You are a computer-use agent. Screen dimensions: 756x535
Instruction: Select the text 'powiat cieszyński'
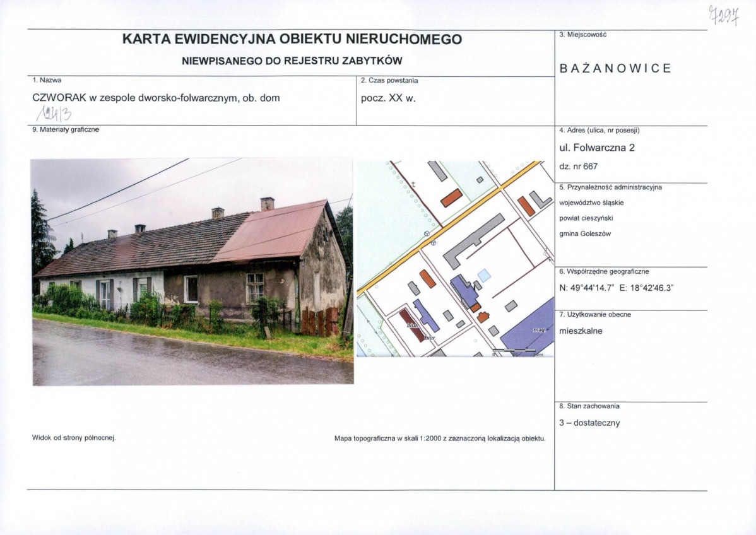point(586,218)
